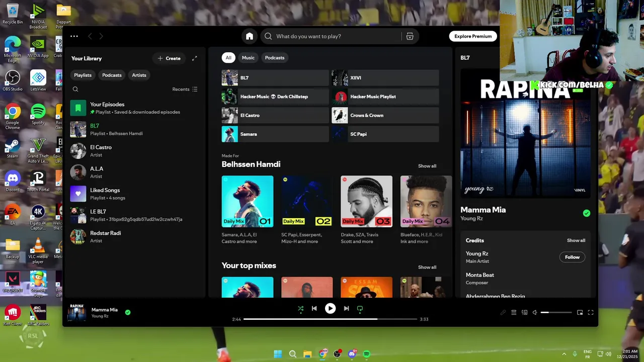Open the play queue icon
The height and width of the screenshot is (362, 644).
point(514,312)
